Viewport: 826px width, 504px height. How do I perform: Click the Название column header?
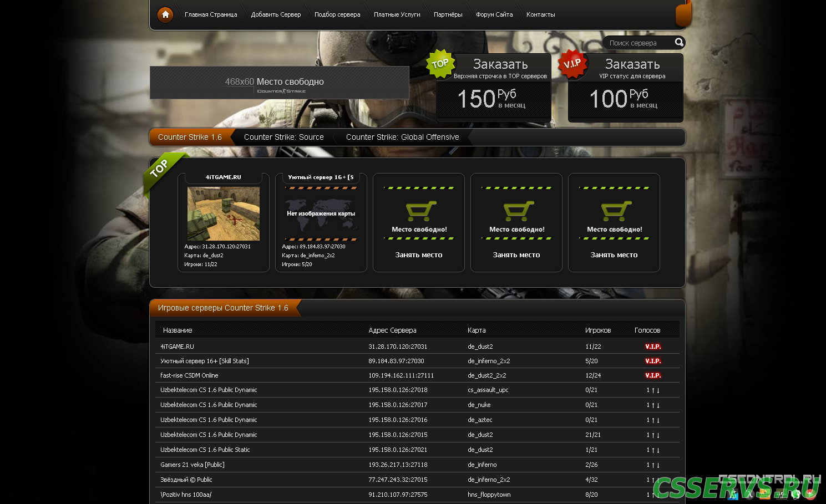pyautogui.click(x=178, y=330)
